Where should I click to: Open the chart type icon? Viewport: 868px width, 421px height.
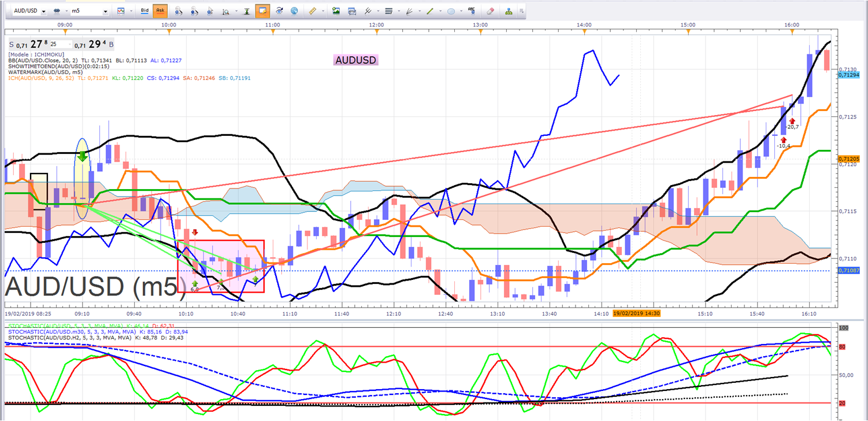[x=120, y=11]
